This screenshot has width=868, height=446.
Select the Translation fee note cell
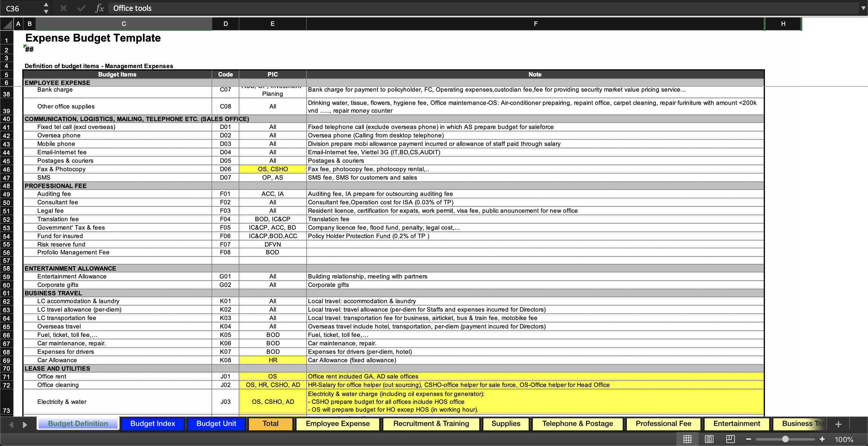pos(535,219)
